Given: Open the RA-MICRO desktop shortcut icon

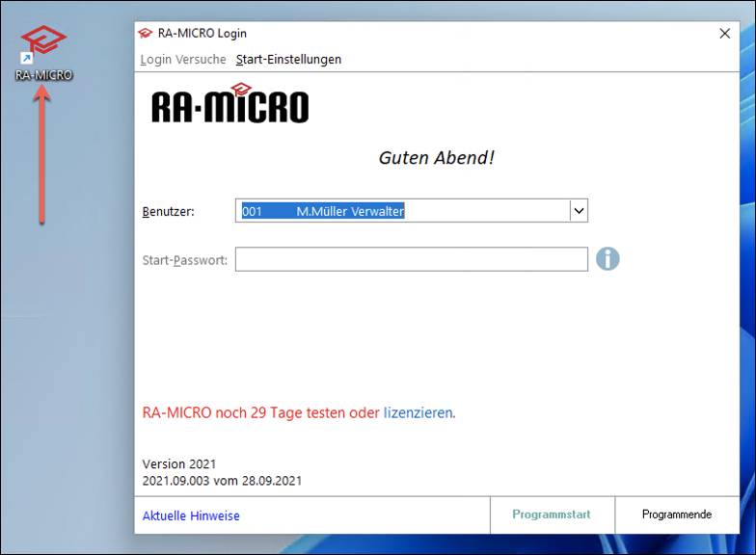Looking at the screenshot, I should click(43, 53).
